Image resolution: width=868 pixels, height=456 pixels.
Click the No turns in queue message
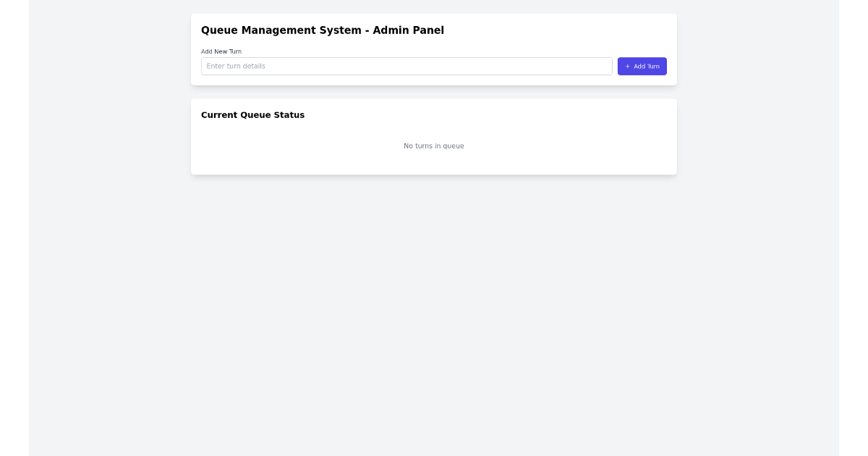[434, 145]
